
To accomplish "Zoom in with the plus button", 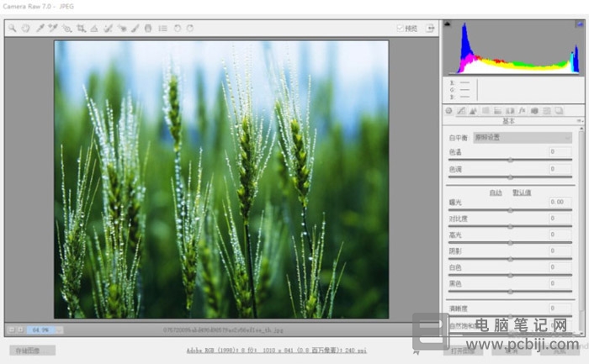I will [x=20, y=330].
